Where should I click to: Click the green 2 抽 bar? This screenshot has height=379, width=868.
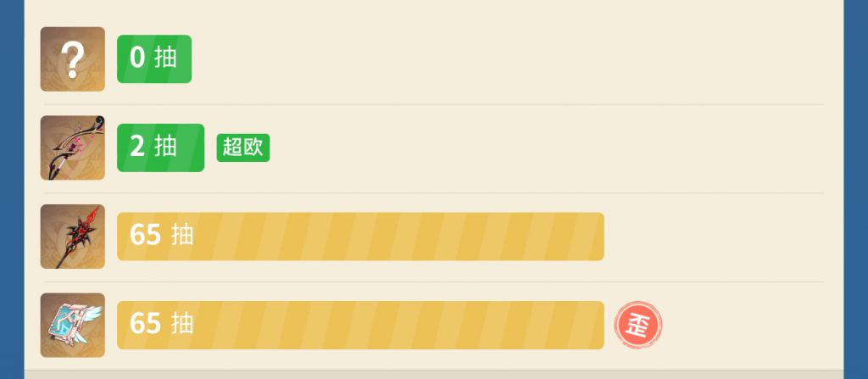click(x=160, y=148)
